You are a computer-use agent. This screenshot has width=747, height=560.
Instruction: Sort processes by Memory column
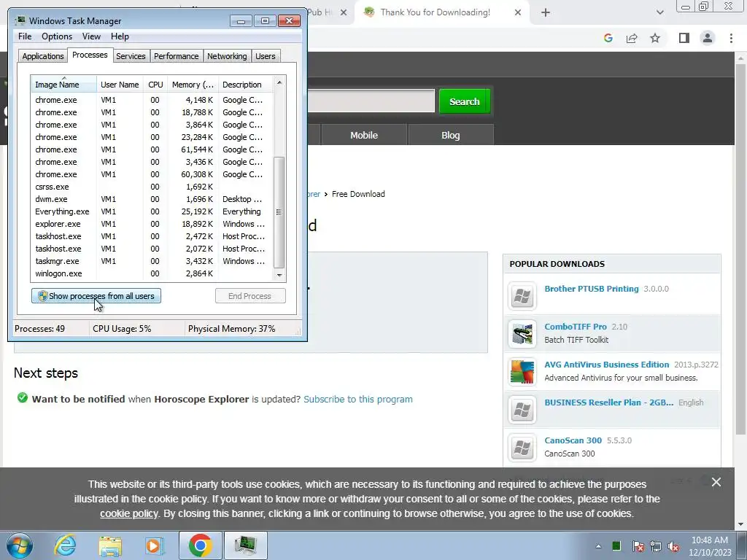point(193,85)
